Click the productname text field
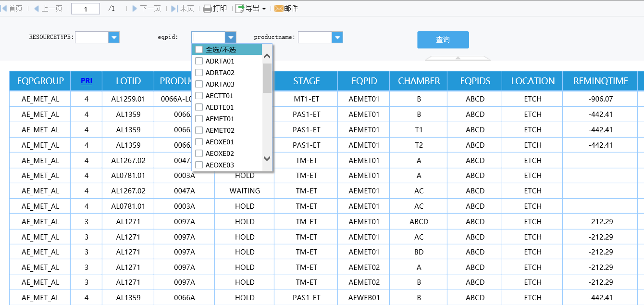 pos(315,37)
